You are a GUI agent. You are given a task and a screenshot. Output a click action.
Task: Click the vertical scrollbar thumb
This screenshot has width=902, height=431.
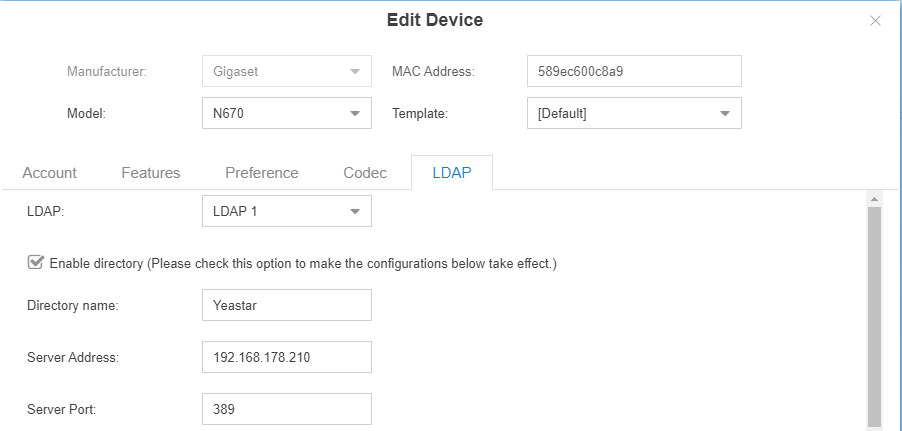coord(874,316)
